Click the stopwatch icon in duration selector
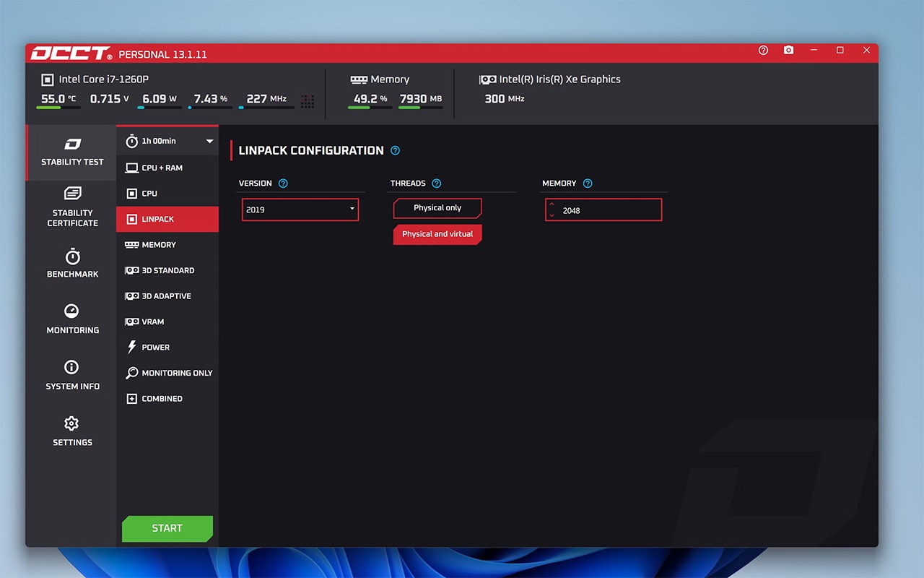 point(131,141)
